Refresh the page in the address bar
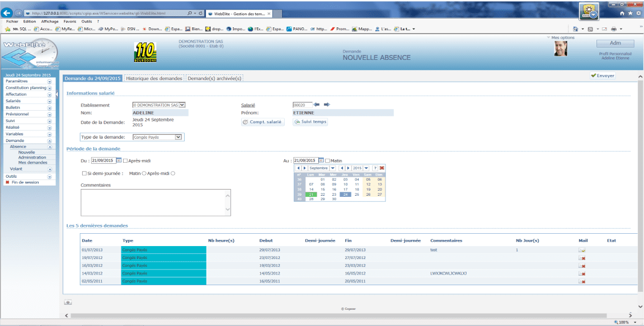The image size is (644, 326). pyautogui.click(x=201, y=13)
